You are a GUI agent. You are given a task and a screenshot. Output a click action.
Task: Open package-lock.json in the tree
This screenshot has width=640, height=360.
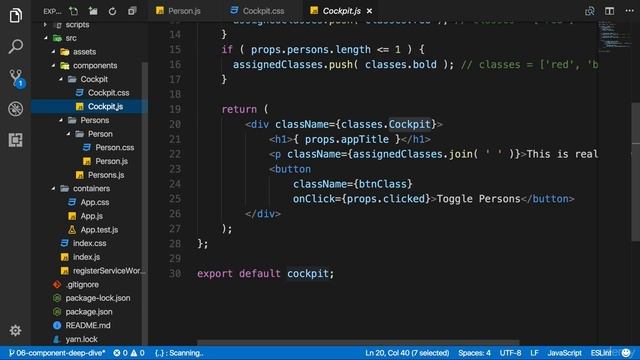pos(98,298)
